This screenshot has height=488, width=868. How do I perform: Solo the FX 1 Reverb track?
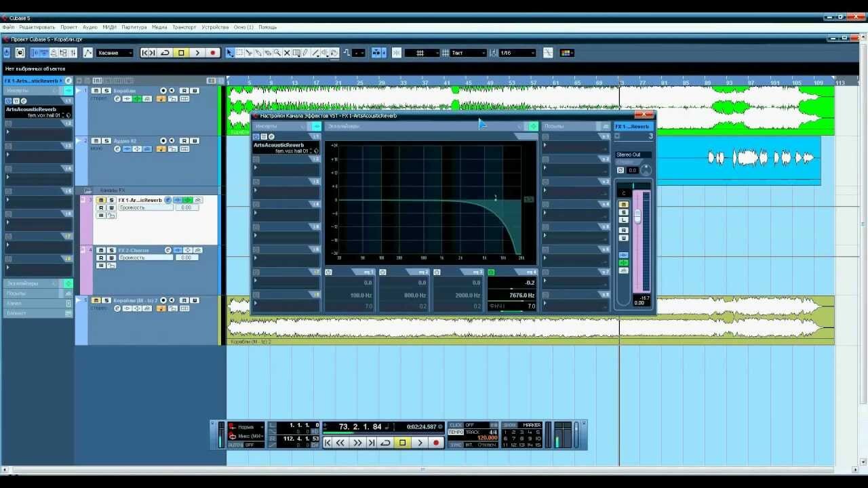pyautogui.click(x=111, y=200)
